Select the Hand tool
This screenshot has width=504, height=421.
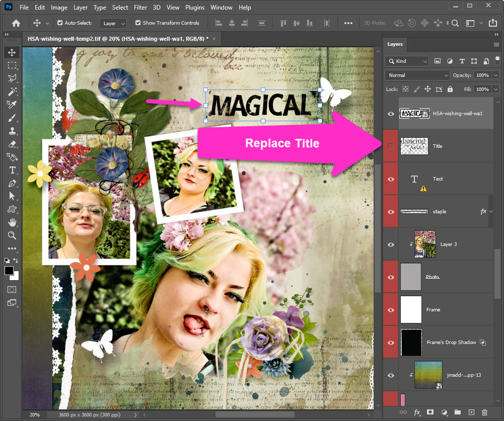pyautogui.click(x=12, y=222)
